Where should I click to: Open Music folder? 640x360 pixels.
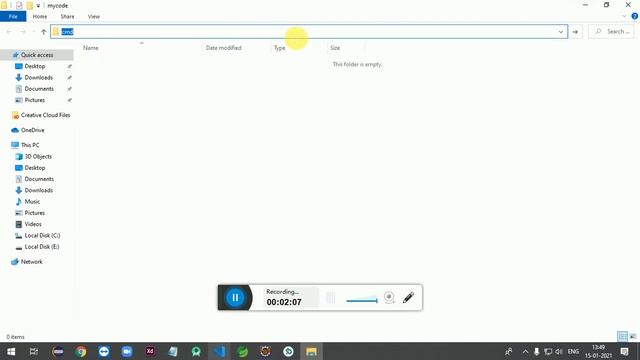pyautogui.click(x=32, y=202)
